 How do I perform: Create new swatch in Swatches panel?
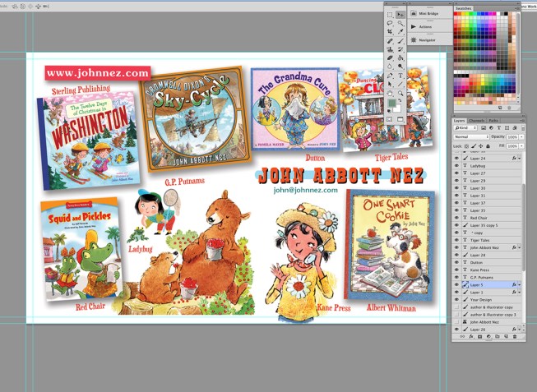click(500, 108)
